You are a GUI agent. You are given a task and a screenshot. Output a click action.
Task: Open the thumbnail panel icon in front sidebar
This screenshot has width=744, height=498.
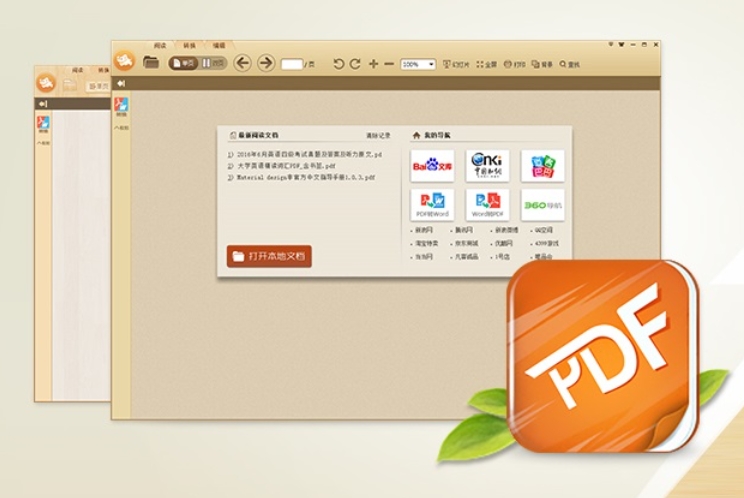121,107
